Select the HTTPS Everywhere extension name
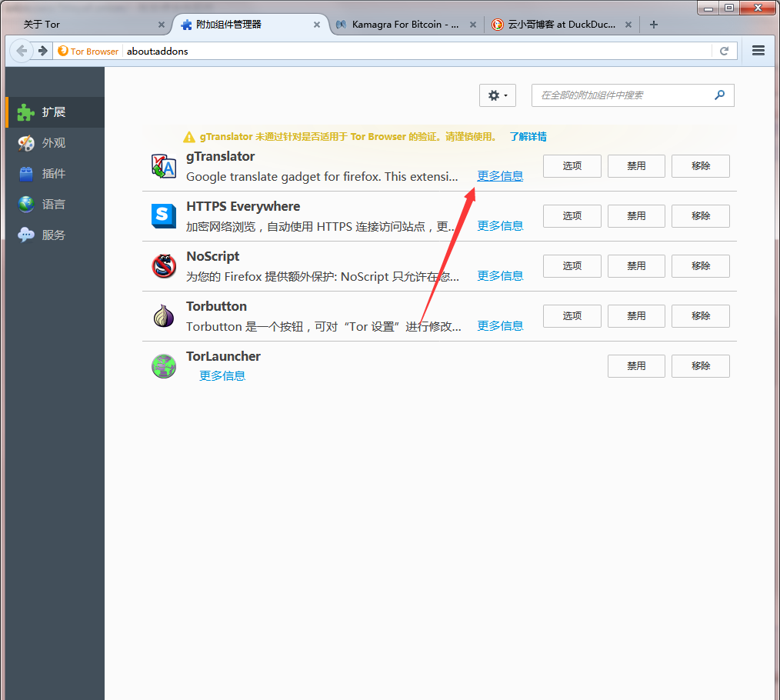780x700 pixels. click(x=243, y=206)
